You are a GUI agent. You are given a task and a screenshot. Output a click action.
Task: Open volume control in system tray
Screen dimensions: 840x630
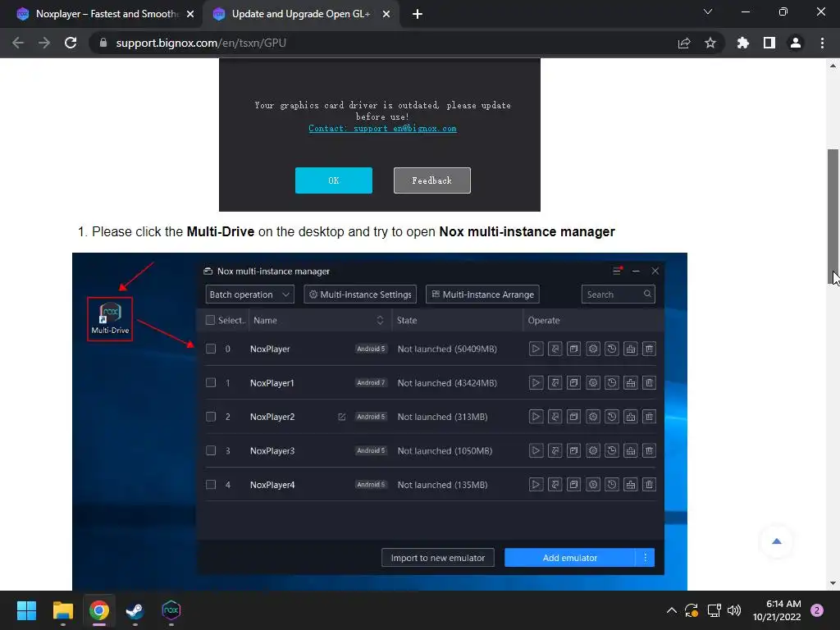point(734,610)
